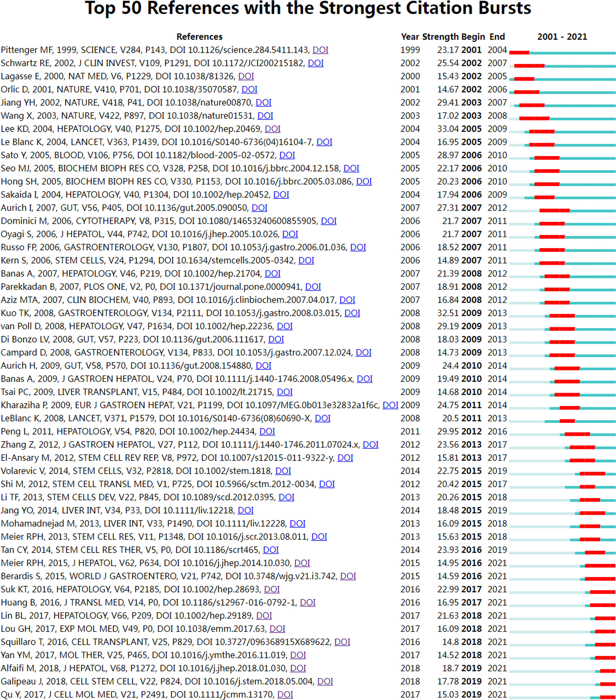616x700 pixels.
Task: Click DOI link for Kharaziha P 2009
Action: click(390, 405)
